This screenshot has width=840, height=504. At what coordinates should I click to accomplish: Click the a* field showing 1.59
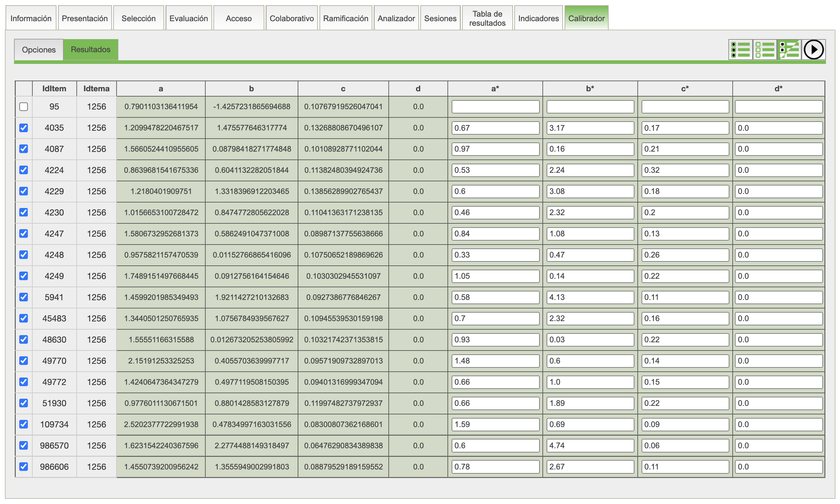(x=495, y=424)
